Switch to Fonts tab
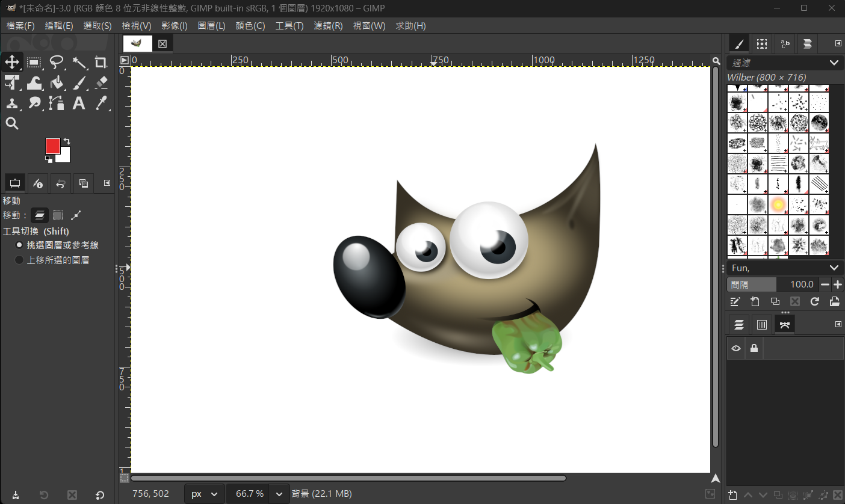The width and height of the screenshot is (845, 504). point(785,43)
